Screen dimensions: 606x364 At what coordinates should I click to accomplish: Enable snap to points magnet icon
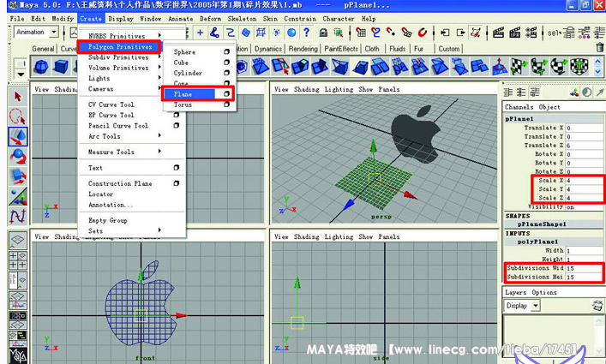pyautogui.click(x=391, y=33)
